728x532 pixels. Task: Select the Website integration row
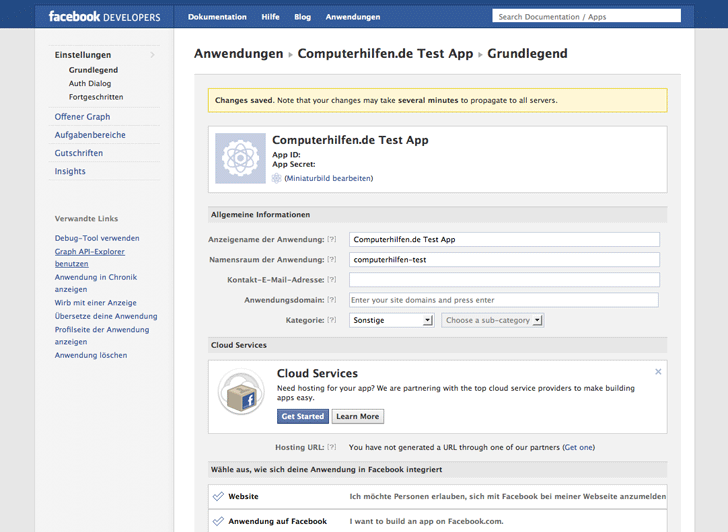(438, 496)
